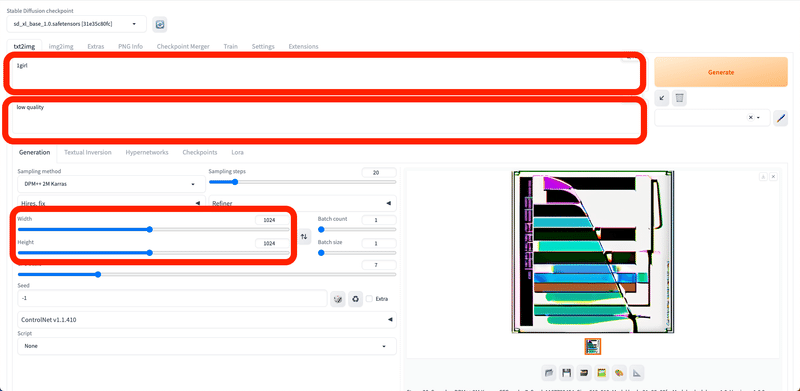Clear the prompt with the trash icon

(x=679, y=98)
